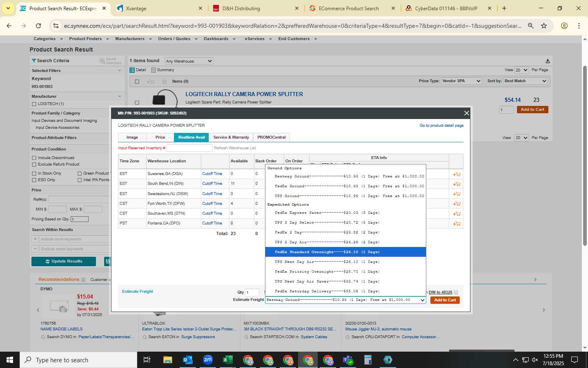The height and width of the screenshot is (368, 588).
Task: Open the Estimate Freight shipping dropdown
Action: [x=345, y=300]
